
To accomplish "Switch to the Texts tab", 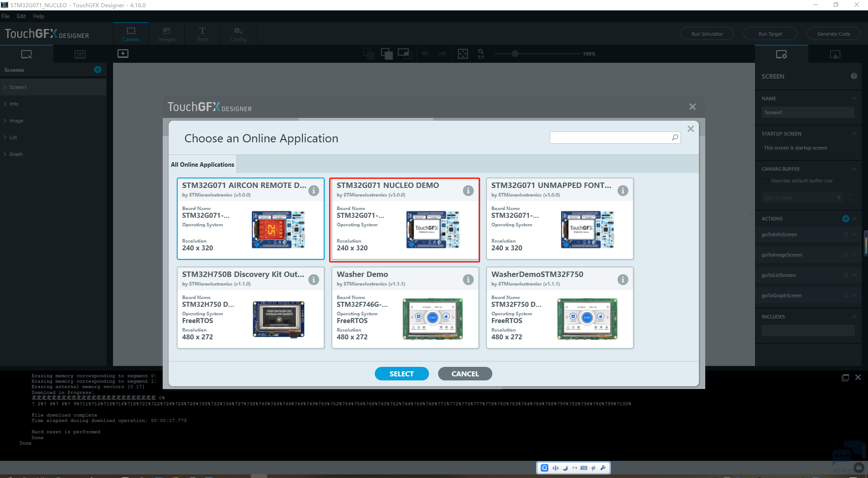I will [203, 34].
